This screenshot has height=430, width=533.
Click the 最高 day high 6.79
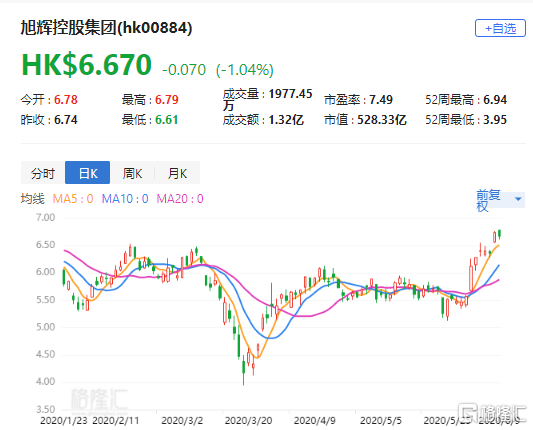[x=167, y=100]
